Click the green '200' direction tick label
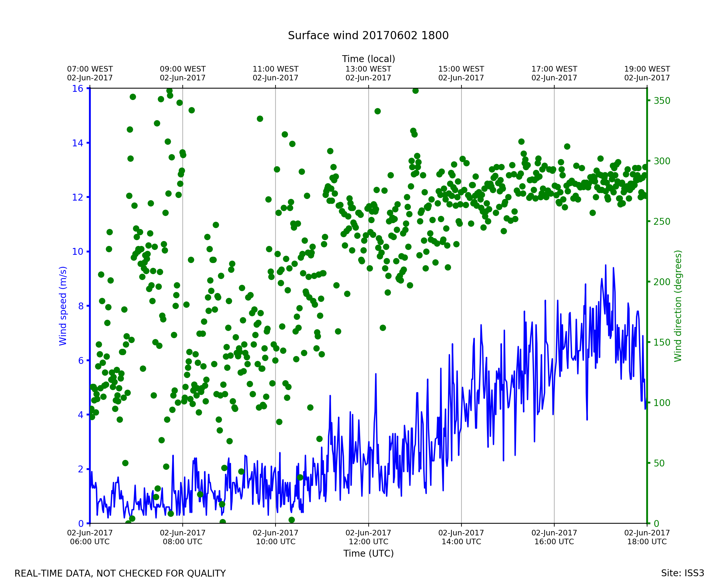The width and height of the screenshot is (719, 588). [x=662, y=282]
